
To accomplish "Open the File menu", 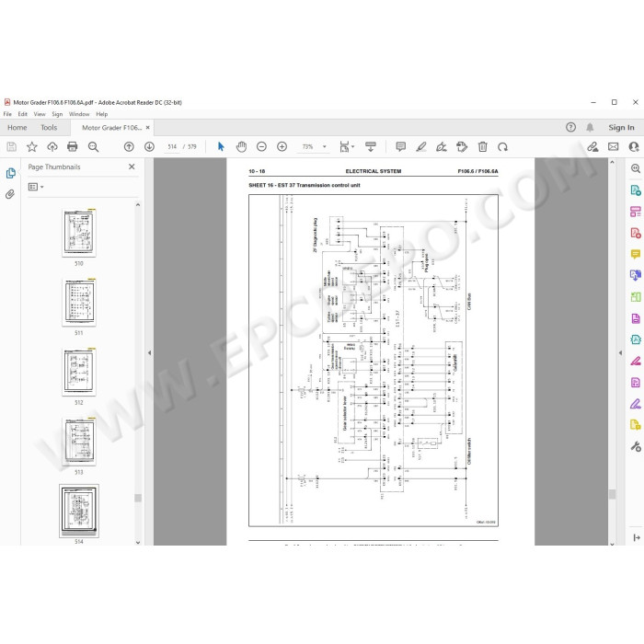I will pos(7,114).
